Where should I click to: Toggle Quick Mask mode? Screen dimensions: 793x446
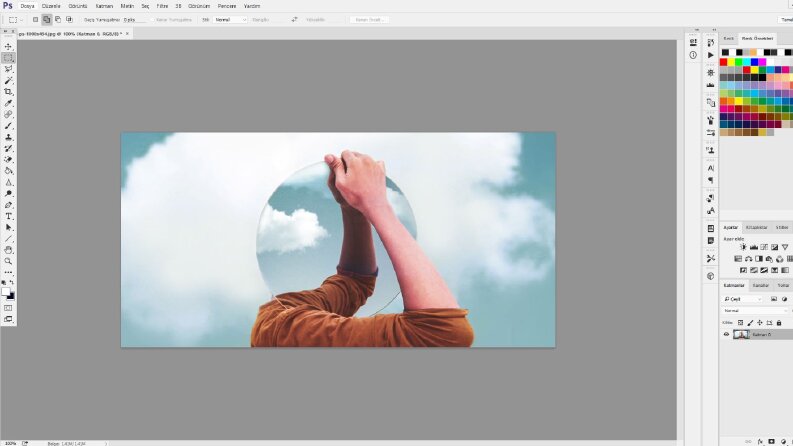click(8, 308)
